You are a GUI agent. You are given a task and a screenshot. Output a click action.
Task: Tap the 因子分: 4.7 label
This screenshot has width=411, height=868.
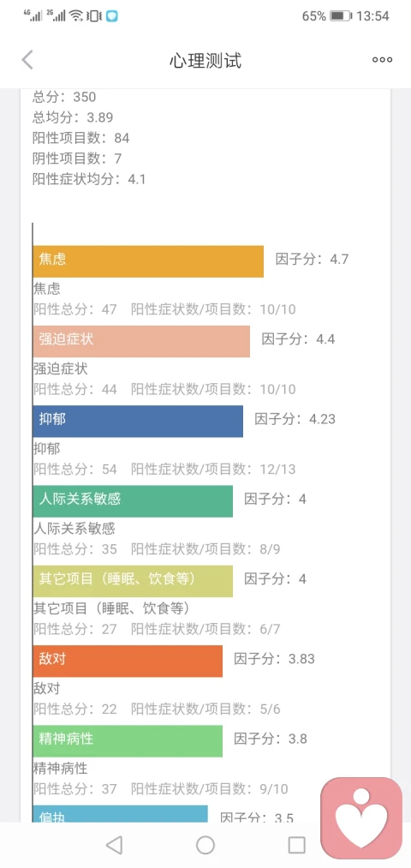312,259
